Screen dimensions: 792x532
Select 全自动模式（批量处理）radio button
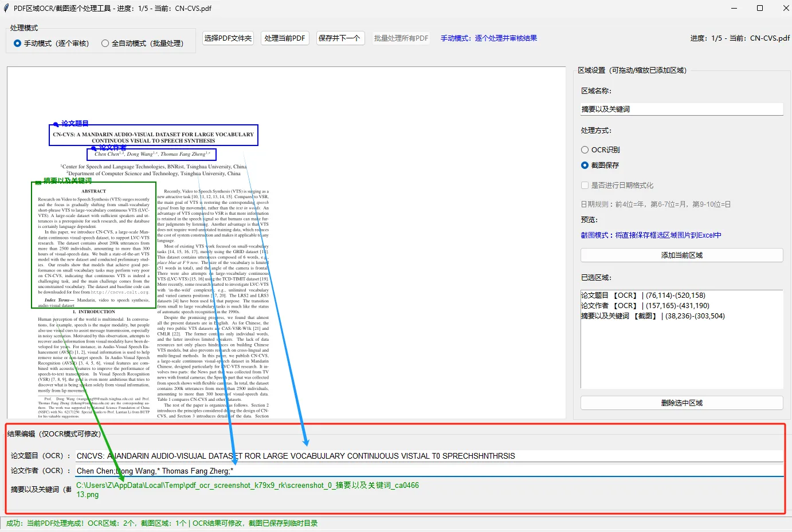coord(105,42)
